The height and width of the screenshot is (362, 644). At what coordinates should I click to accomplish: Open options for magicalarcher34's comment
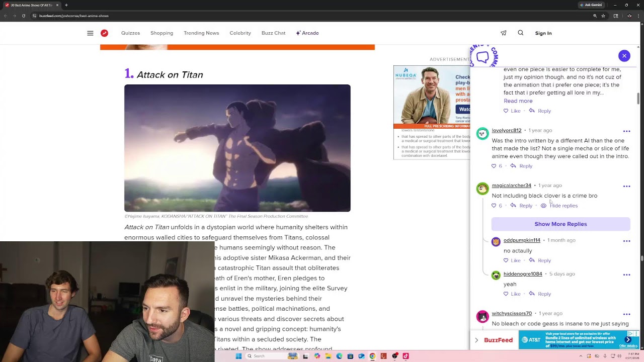(x=626, y=186)
